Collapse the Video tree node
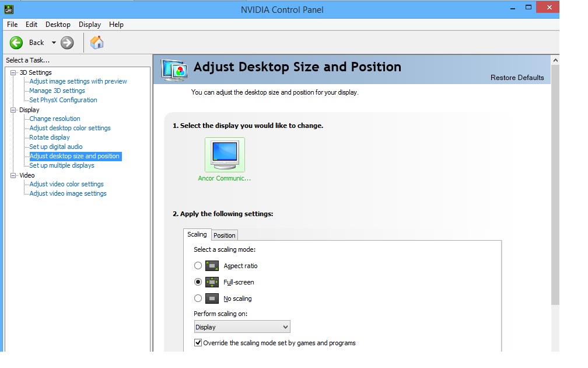 (x=13, y=175)
